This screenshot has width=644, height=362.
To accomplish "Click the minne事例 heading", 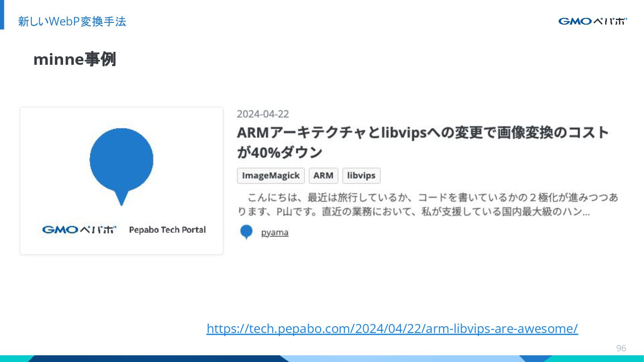I will [x=75, y=59].
